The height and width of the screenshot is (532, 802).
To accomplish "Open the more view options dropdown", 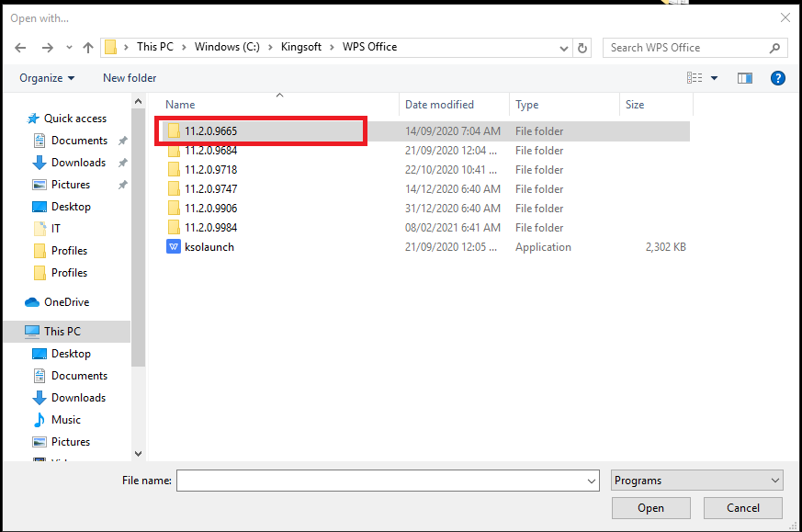I will (x=714, y=78).
